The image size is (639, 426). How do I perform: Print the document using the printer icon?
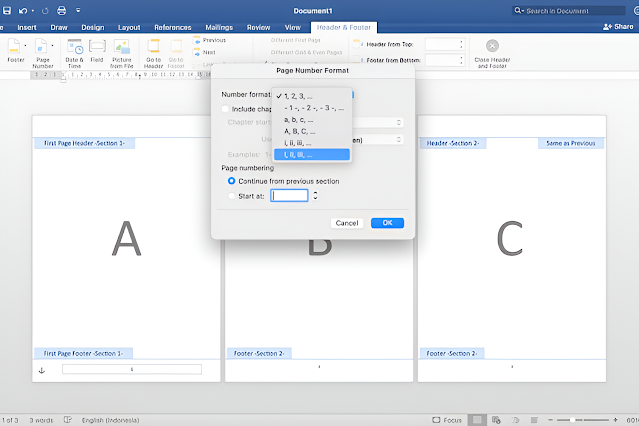(x=62, y=11)
